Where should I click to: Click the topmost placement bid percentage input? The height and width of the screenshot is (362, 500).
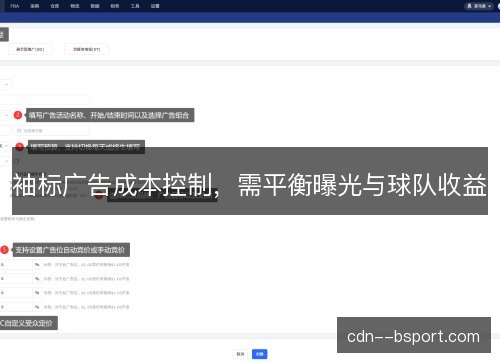coord(16,265)
